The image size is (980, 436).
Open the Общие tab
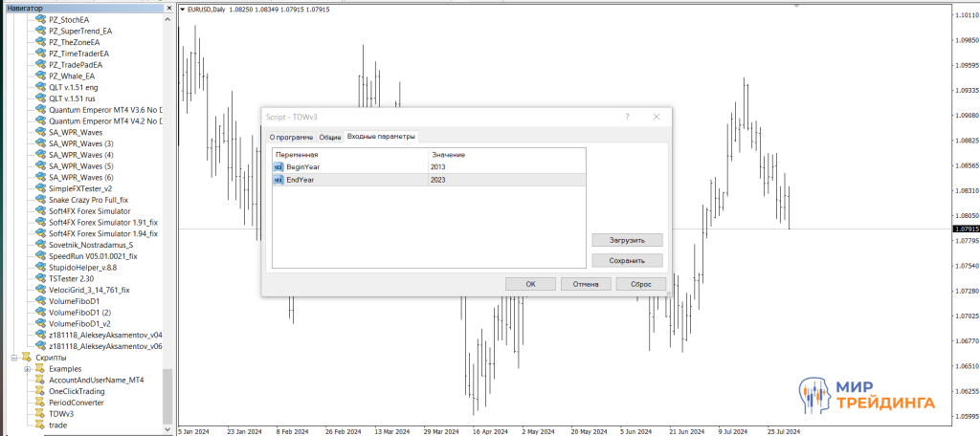click(x=329, y=138)
